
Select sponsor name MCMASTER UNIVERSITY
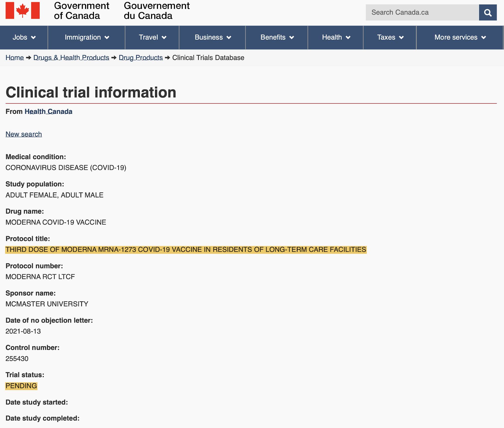click(47, 304)
